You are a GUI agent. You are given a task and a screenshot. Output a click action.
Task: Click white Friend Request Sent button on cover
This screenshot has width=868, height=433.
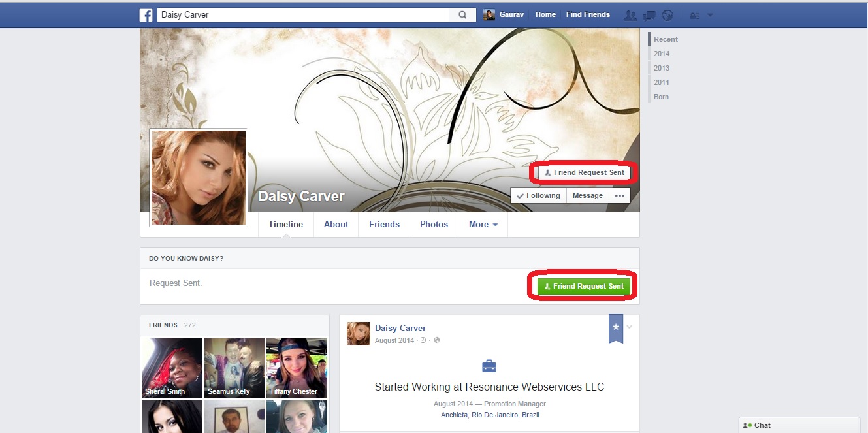click(x=584, y=172)
